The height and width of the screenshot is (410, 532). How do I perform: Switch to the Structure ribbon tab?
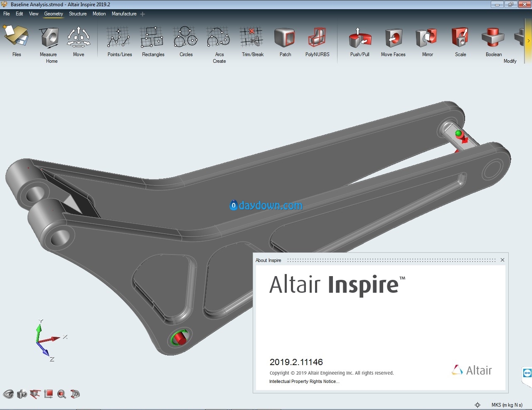point(78,14)
